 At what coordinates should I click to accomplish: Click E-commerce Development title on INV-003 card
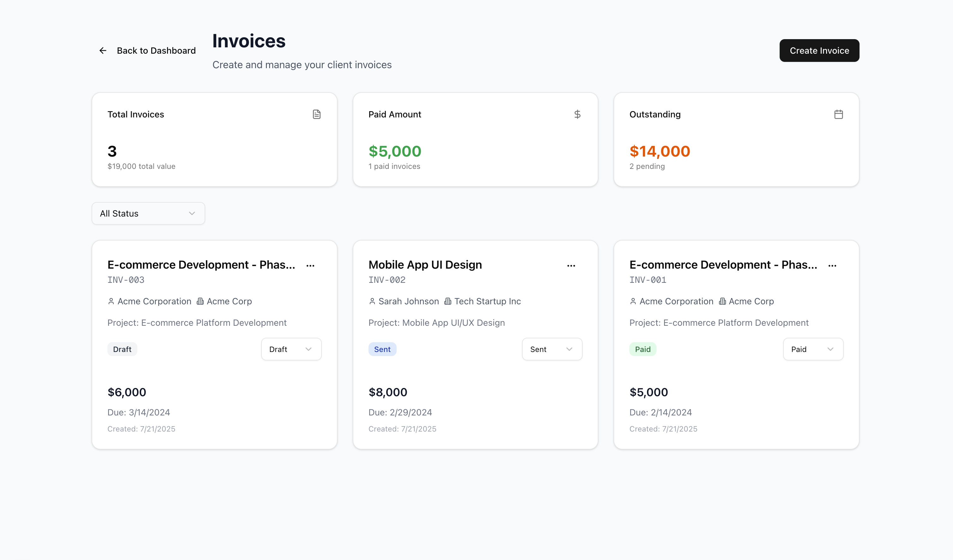(201, 265)
